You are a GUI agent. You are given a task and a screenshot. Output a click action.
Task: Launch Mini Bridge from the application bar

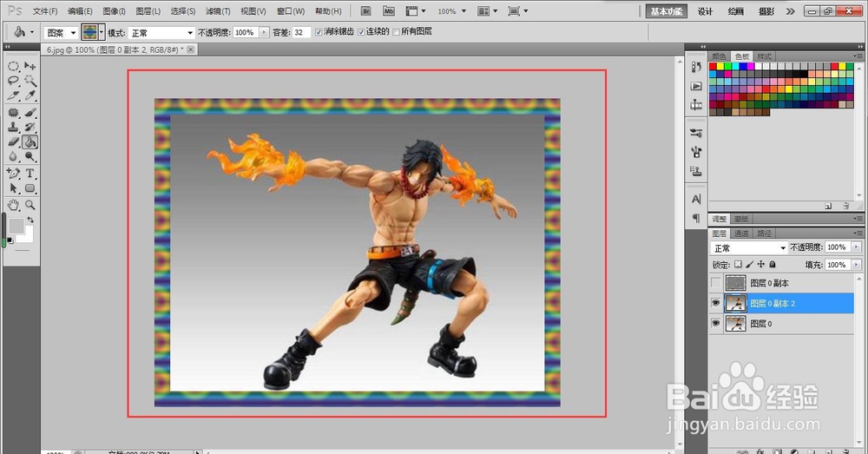click(389, 11)
